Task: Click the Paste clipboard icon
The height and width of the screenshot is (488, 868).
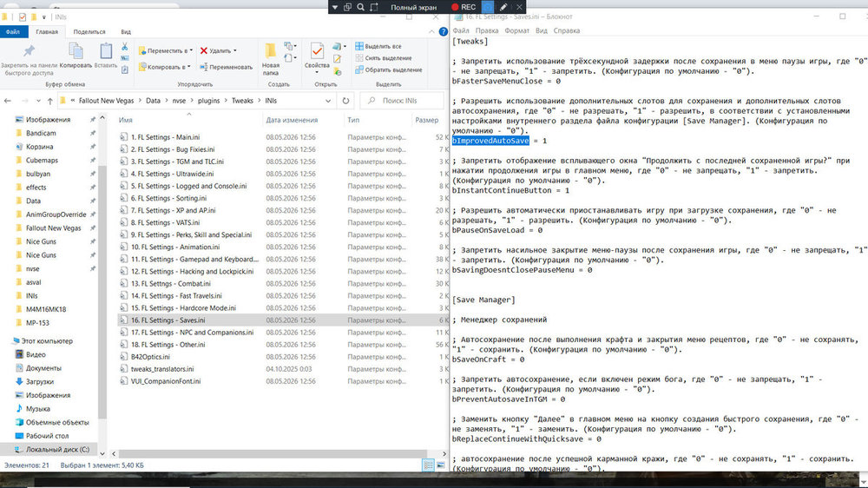Action: pos(106,51)
